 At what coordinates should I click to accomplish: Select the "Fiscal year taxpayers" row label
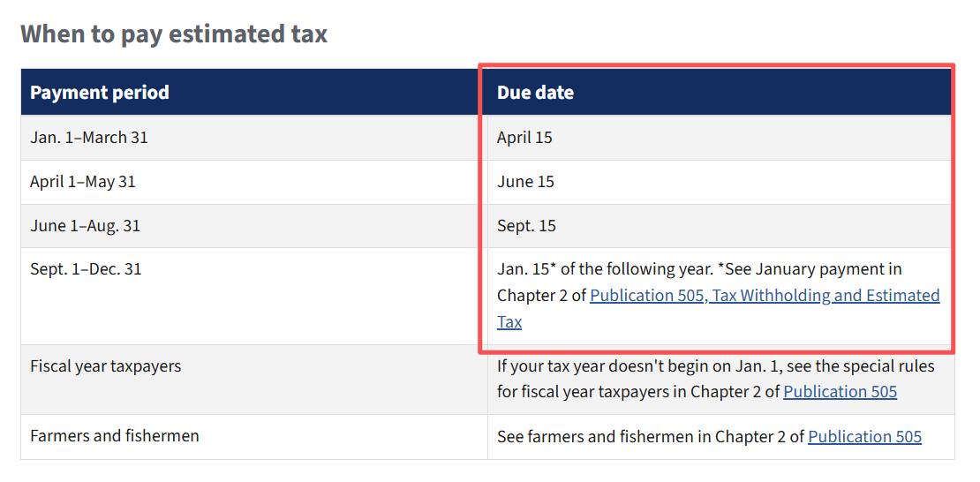point(106,365)
